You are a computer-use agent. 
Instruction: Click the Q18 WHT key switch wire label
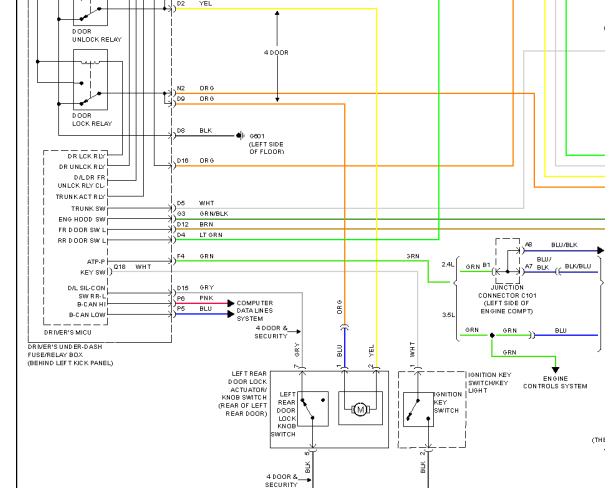coord(132,267)
